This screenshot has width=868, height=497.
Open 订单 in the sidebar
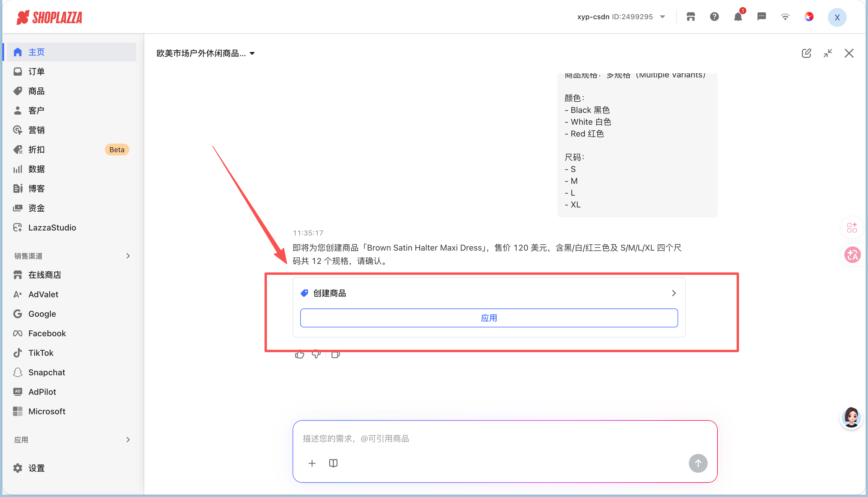72,71
